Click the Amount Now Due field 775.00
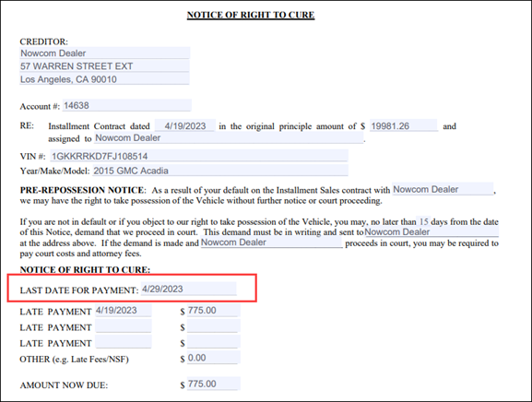 213,384
